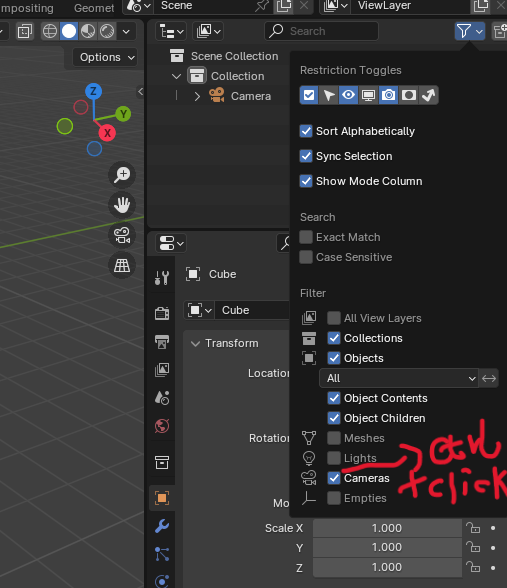Screen dimensions: 507x588
Task: Collapse the Collection tree item
Action: pyautogui.click(x=176, y=76)
